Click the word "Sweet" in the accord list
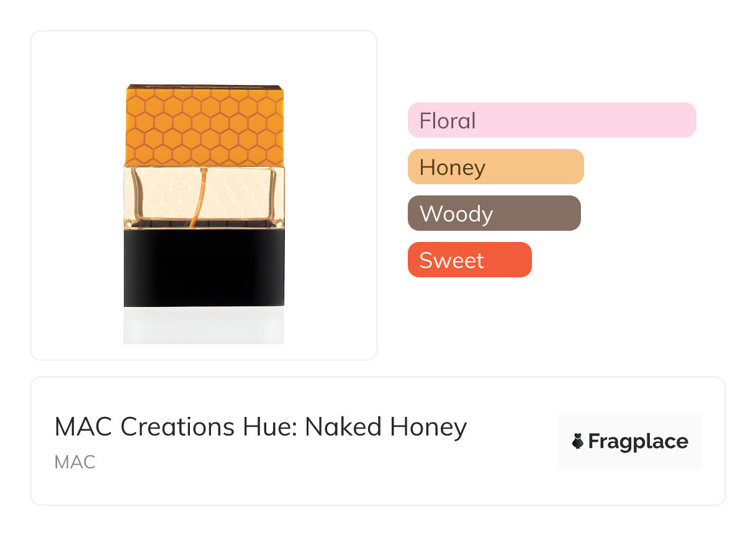Screen dimensions: 756x536 click(x=451, y=261)
